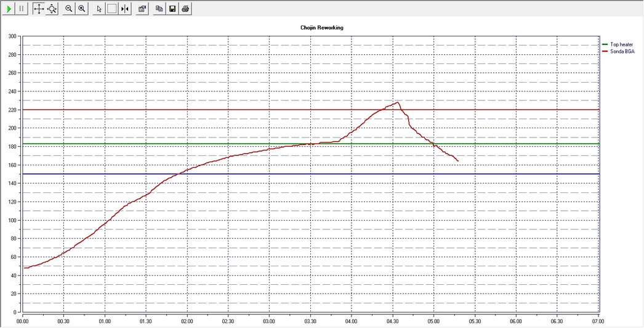Click the blank rectangle selection tool
644x328 pixels.
click(112, 9)
